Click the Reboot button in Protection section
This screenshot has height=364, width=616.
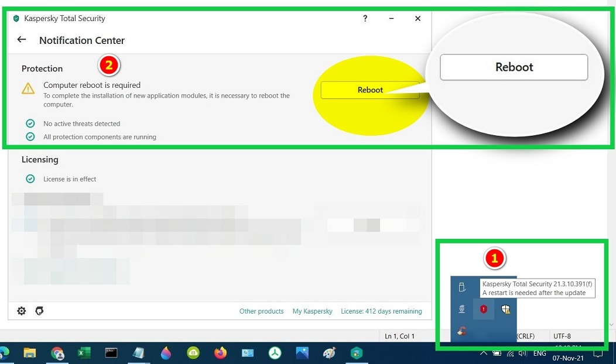pos(369,90)
